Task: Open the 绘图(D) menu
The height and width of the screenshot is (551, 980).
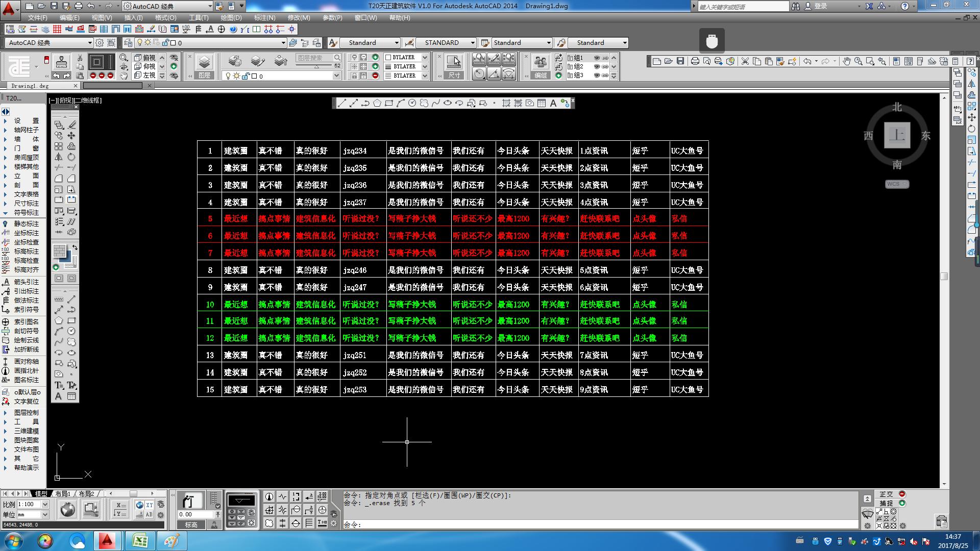Action: point(231,17)
